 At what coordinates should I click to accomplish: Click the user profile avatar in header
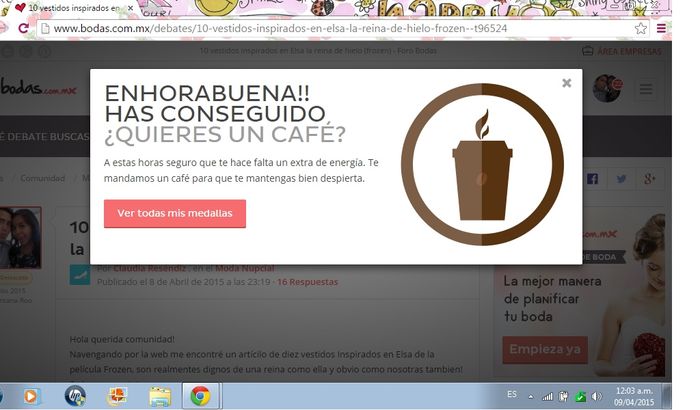(x=606, y=90)
